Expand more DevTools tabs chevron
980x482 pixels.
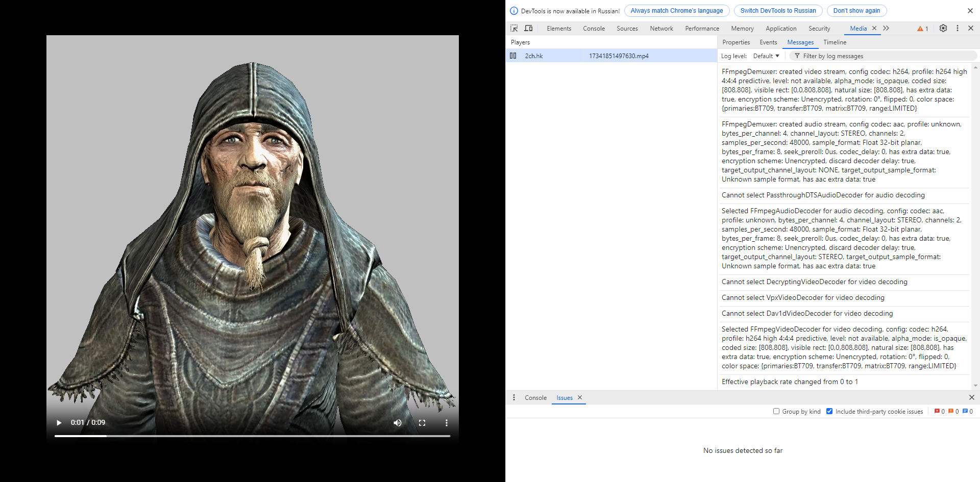[x=886, y=29]
